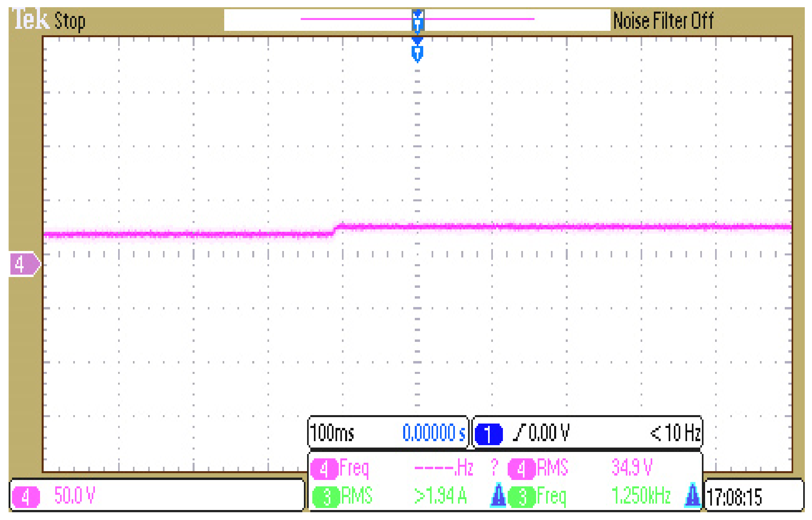Toggle the Stop acquisition status
This screenshot has height=520, width=812.
[70, 21]
